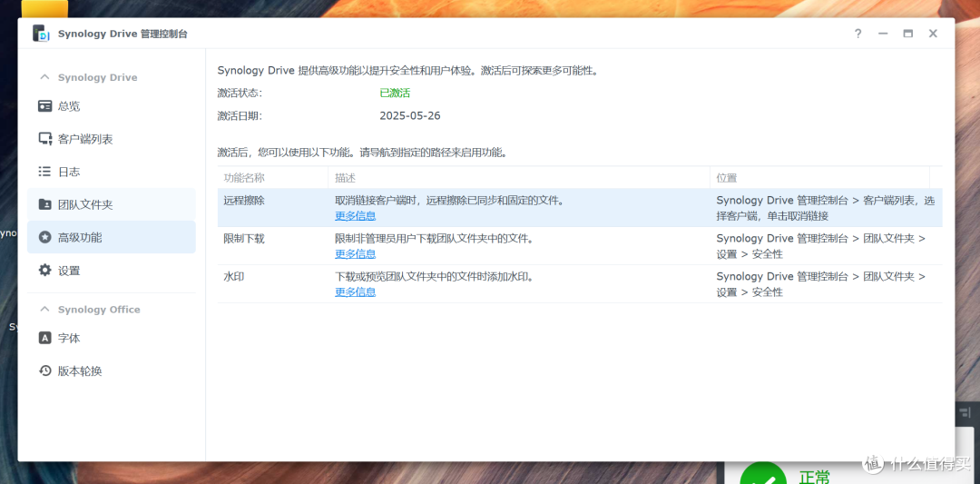This screenshot has width=980, height=484.
Task: Select the 高级功能 menu item
Action: click(112, 238)
